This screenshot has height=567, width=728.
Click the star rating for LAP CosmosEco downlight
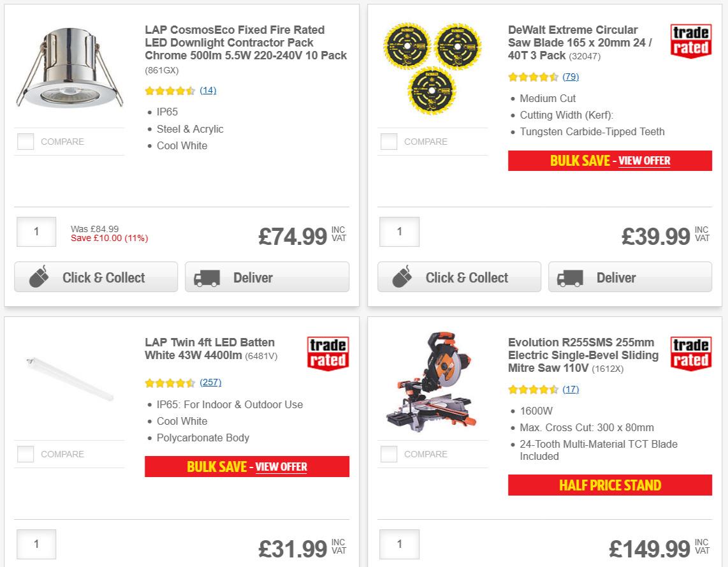pyautogui.click(x=171, y=91)
